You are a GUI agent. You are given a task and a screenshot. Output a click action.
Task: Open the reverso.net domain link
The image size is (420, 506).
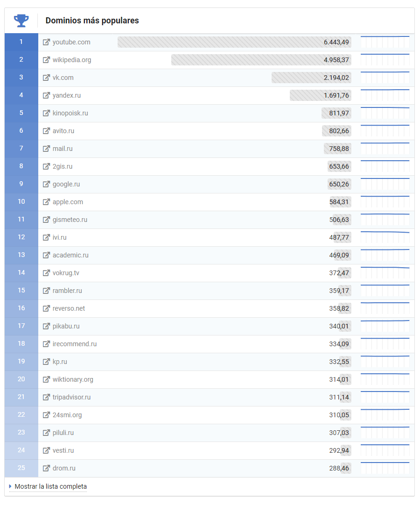69,308
